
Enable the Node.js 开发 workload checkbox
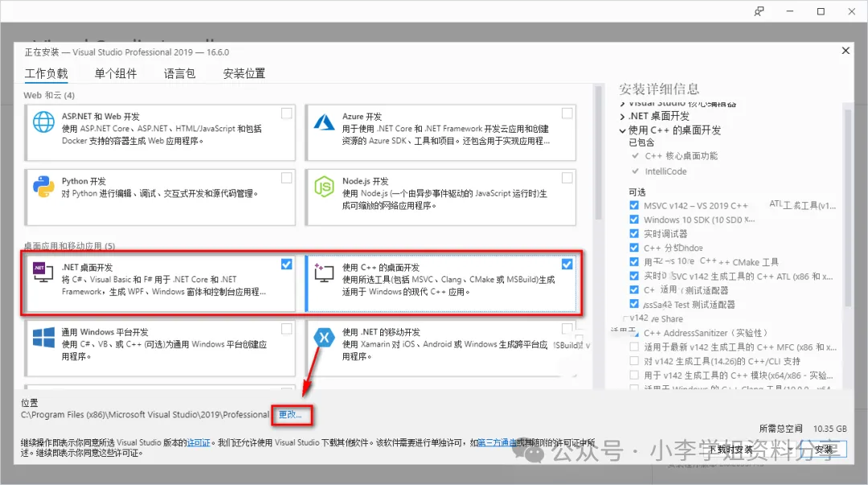(567, 178)
